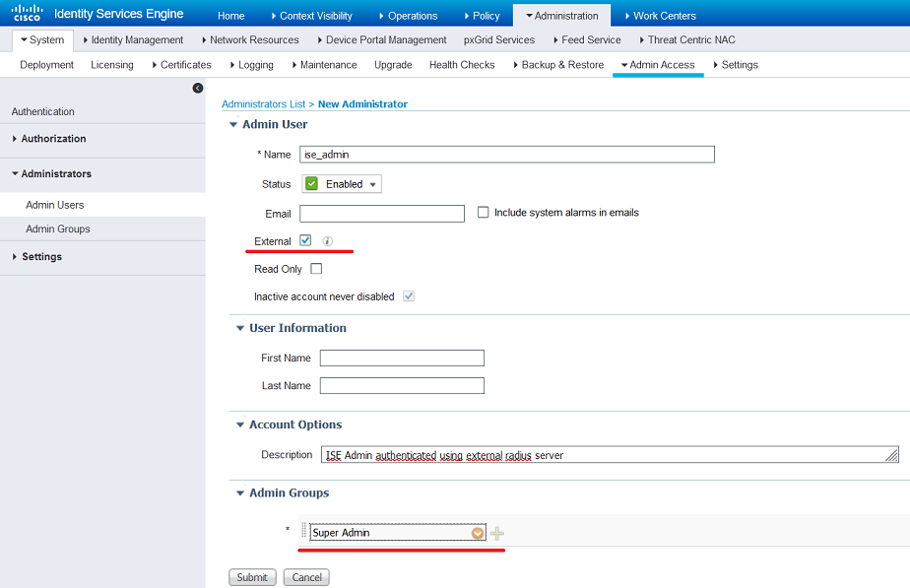Click the Submit button
Image resolution: width=910 pixels, height=588 pixels.
tap(252, 577)
